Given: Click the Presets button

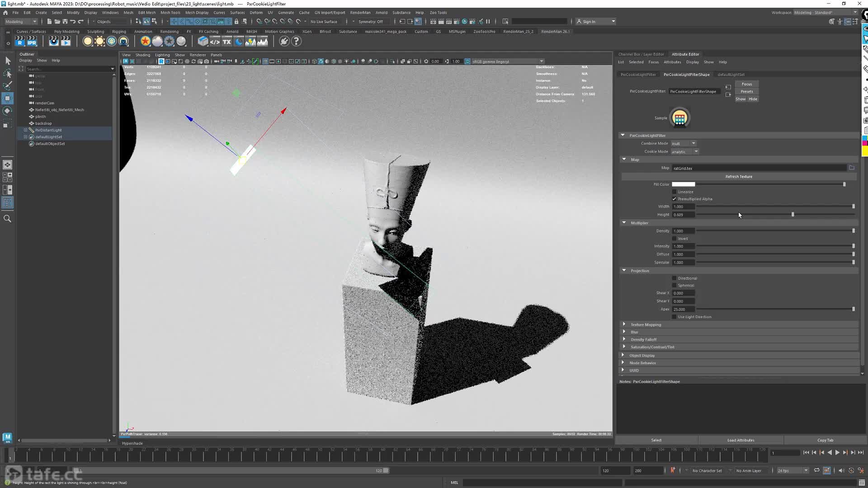Looking at the screenshot, I should (747, 92).
